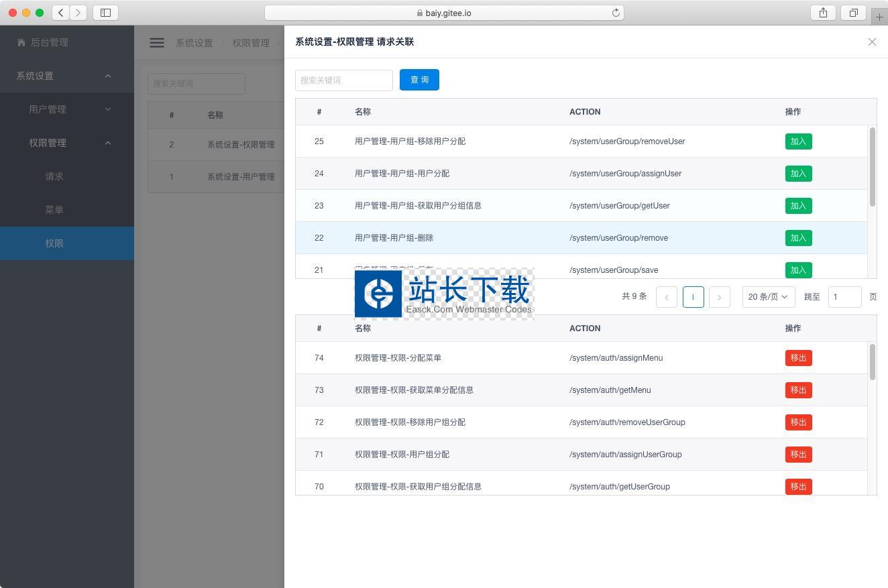Click 系统设置-用户管理 row in background table
This screenshot has width=888, height=588.
pyautogui.click(x=216, y=177)
